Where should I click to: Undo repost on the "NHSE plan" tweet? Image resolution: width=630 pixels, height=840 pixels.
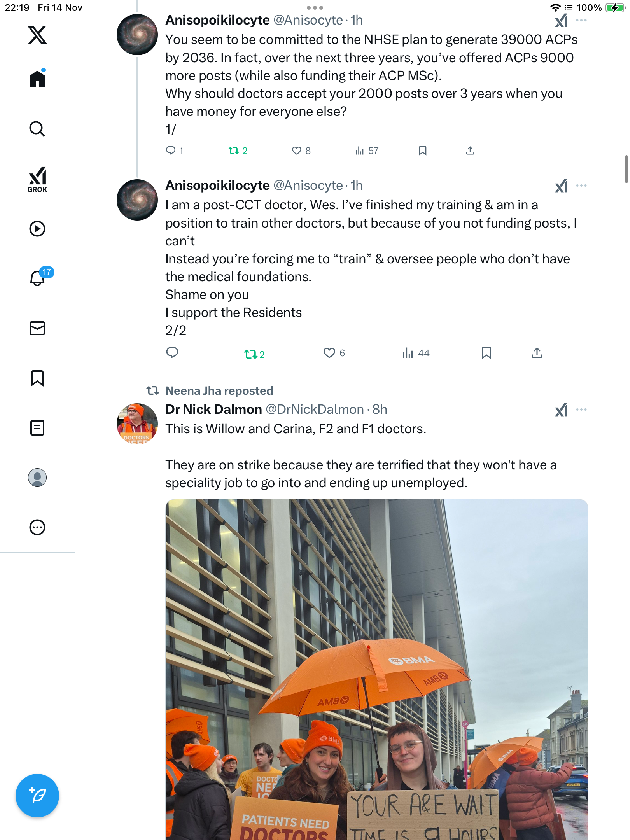pos(234,150)
